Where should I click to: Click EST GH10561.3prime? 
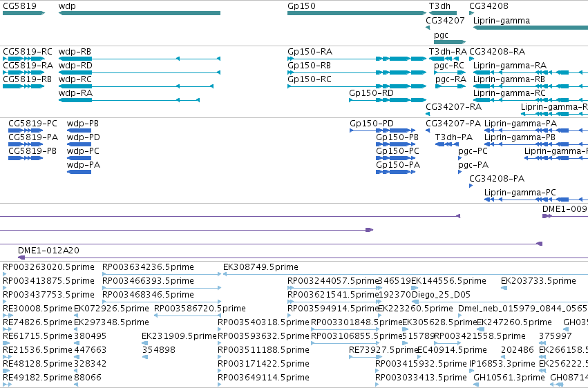[475, 385]
